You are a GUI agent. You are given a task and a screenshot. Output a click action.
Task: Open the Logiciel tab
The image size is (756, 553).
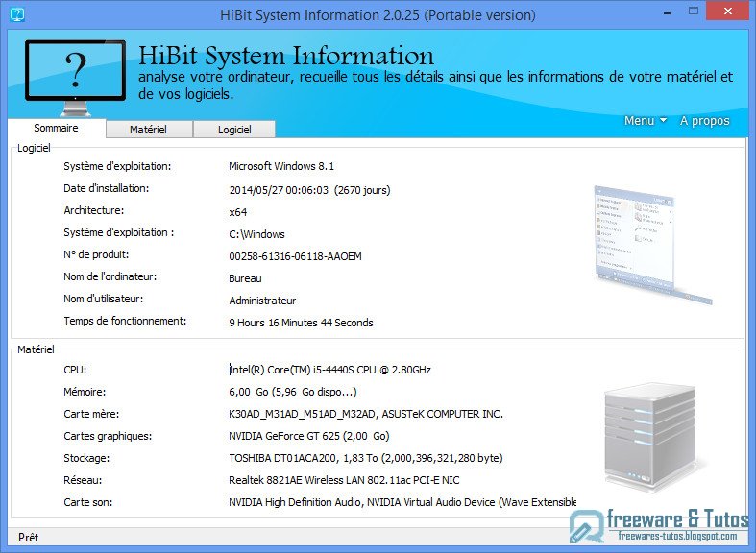pyautogui.click(x=234, y=130)
